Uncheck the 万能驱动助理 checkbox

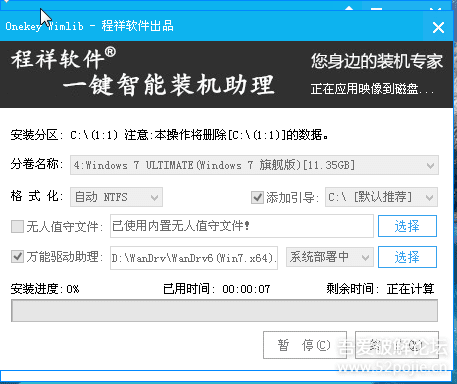click(17, 257)
